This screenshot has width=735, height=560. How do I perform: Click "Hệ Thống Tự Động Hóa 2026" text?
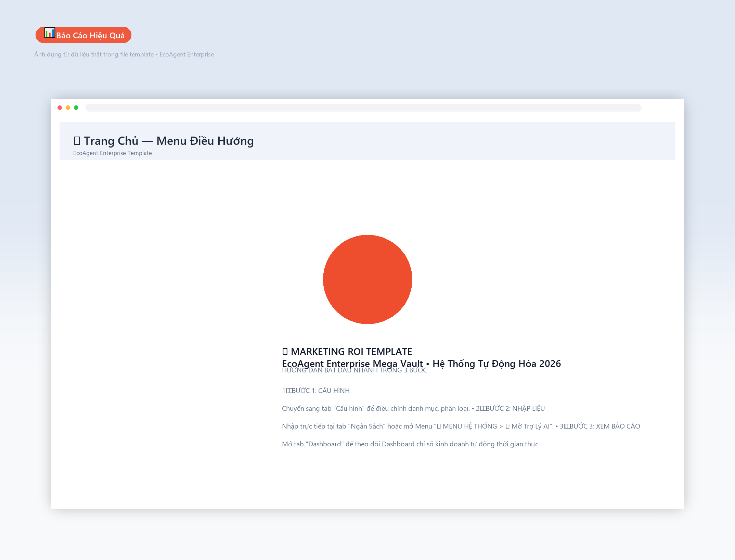(497, 364)
